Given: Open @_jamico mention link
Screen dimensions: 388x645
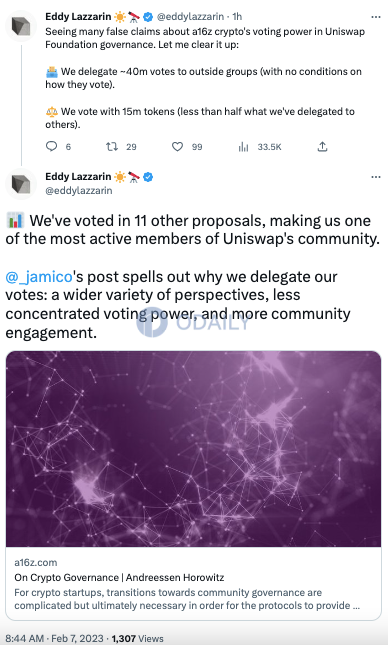Looking at the screenshot, I should 39,277.
